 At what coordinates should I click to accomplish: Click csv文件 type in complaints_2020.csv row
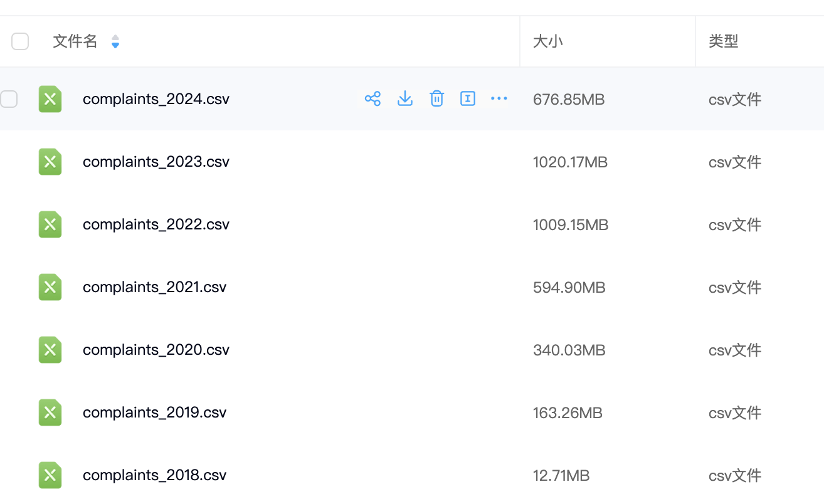click(x=735, y=350)
